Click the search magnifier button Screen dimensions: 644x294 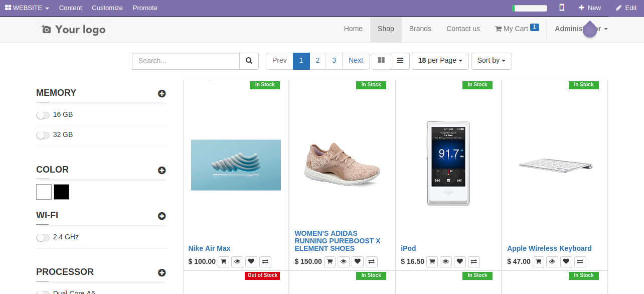coord(249,61)
